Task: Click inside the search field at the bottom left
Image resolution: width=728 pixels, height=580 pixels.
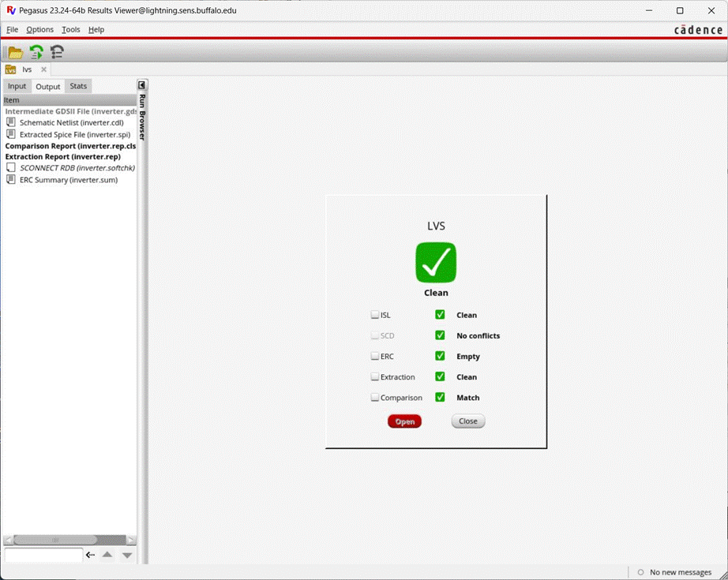Action: pyautogui.click(x=43, y=555)
